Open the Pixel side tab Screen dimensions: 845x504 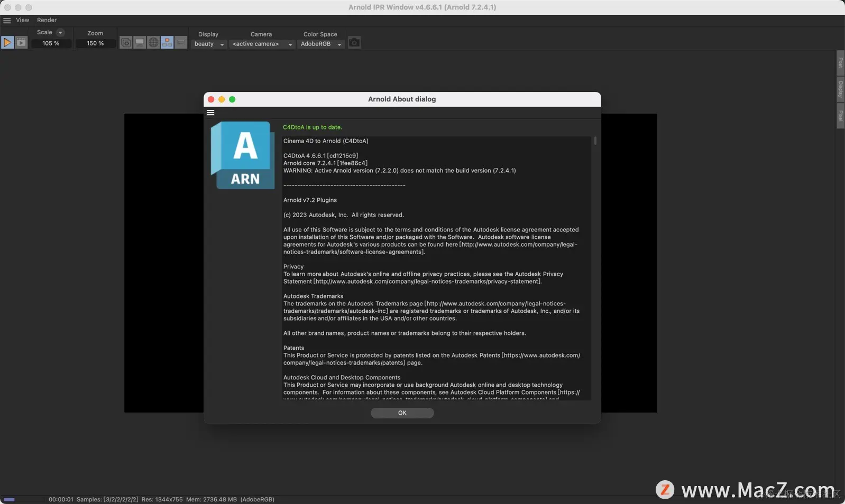(x=840, y=115)
